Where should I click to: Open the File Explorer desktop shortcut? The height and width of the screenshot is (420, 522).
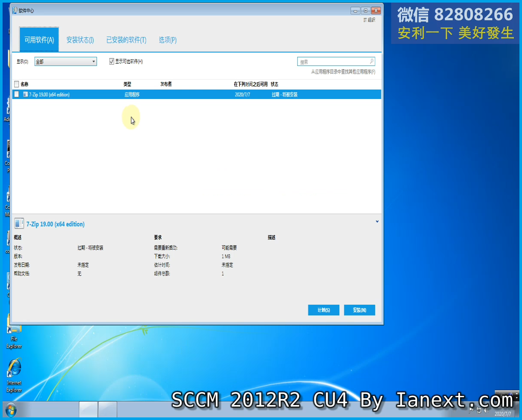pos(14,336)
